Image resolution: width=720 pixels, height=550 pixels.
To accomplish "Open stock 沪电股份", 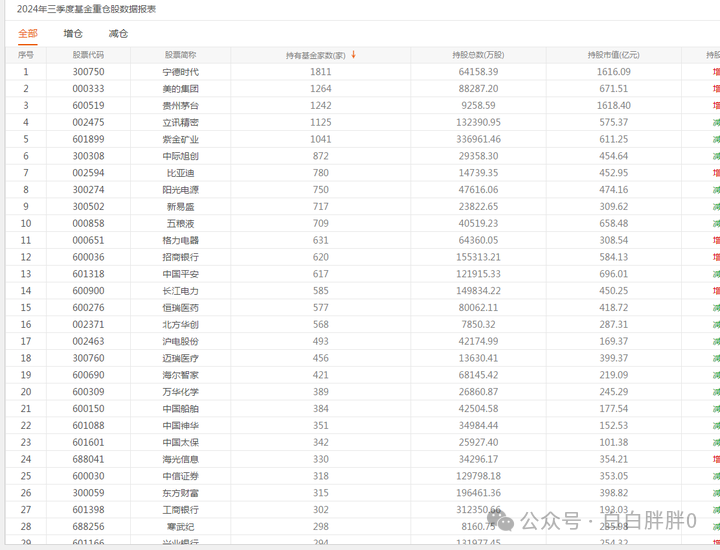I will (x=180, y=341).
